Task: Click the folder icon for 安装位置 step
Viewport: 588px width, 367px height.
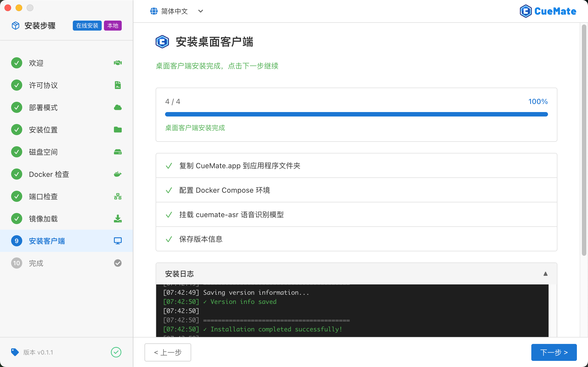Action: (x=118, y=130)
